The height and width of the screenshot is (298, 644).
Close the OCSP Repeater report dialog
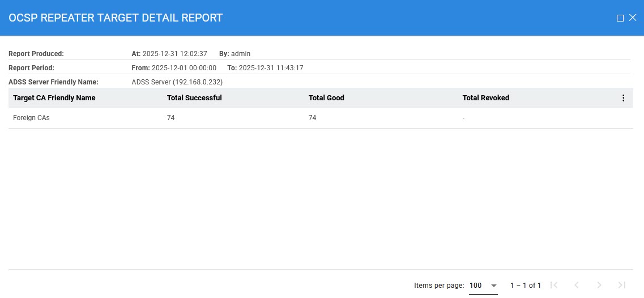pos(633,18)
